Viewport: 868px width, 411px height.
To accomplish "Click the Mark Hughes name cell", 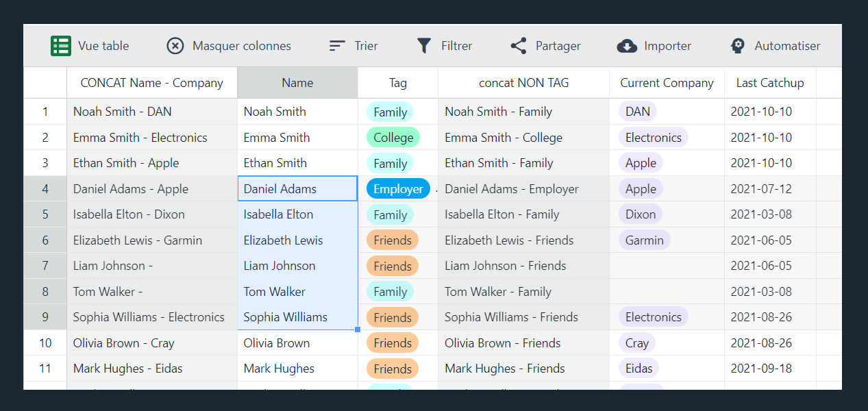I will pos(297,369).
